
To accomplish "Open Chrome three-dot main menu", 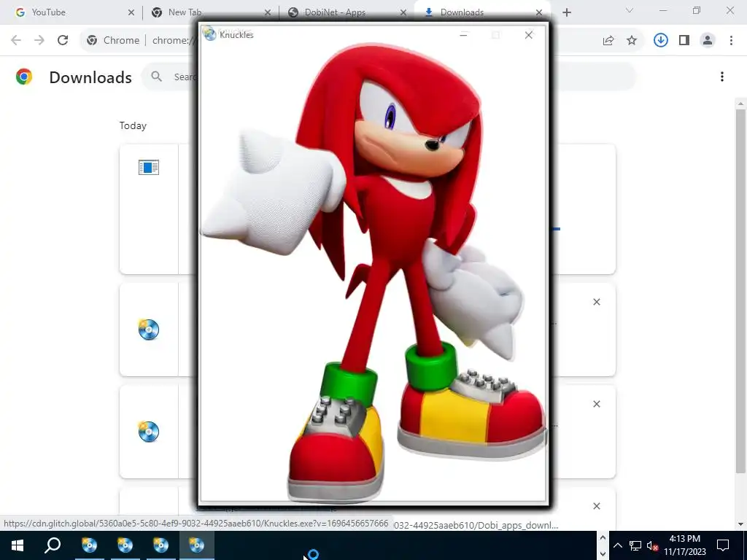I will 731,41.
